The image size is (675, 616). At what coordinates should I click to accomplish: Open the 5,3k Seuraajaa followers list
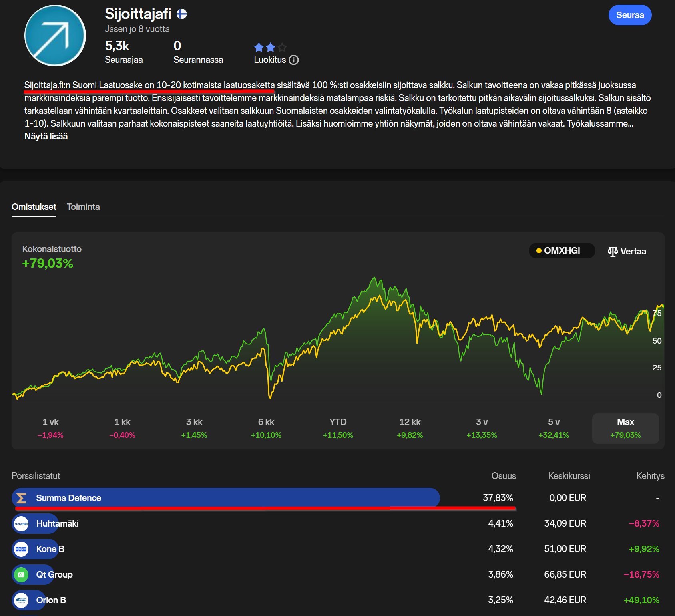tap(123, 52)
